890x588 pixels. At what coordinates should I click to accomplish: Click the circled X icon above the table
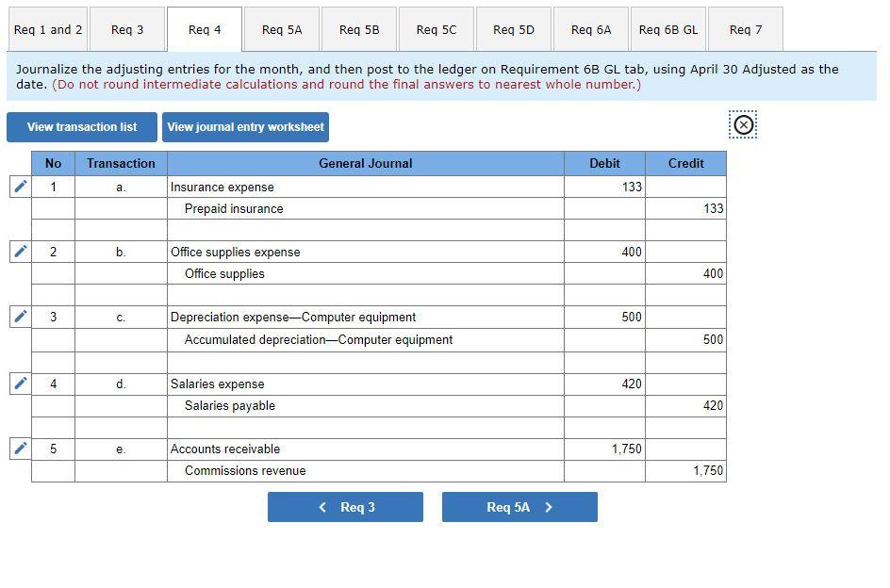[743, 123]
